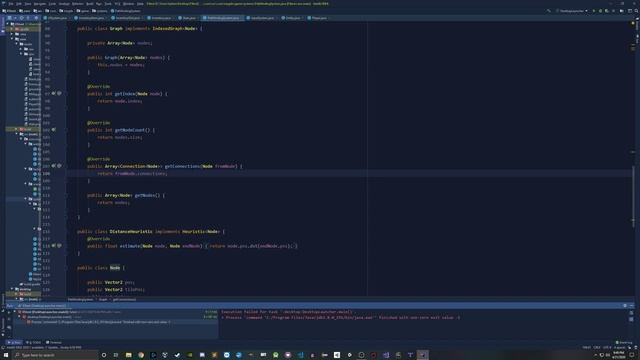The image size is (640, 360).
Task: Open the VCS menu
Action: coord(117,4)
